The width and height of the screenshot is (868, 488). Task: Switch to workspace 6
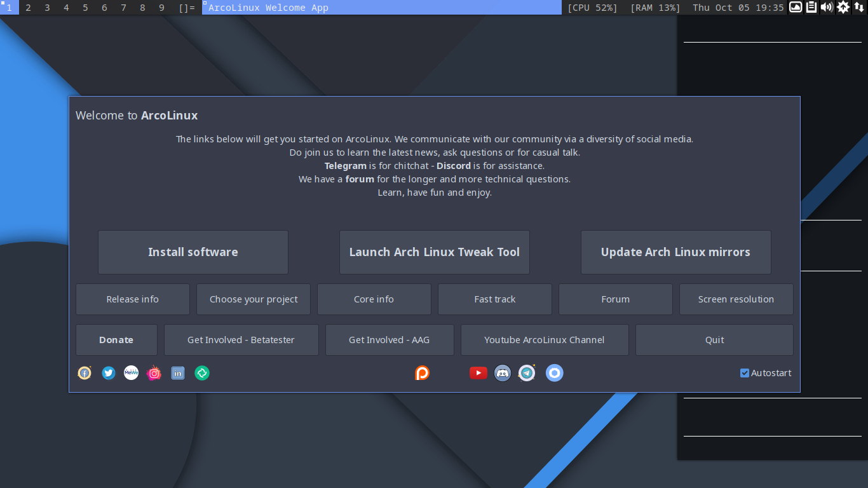[105, 8]
